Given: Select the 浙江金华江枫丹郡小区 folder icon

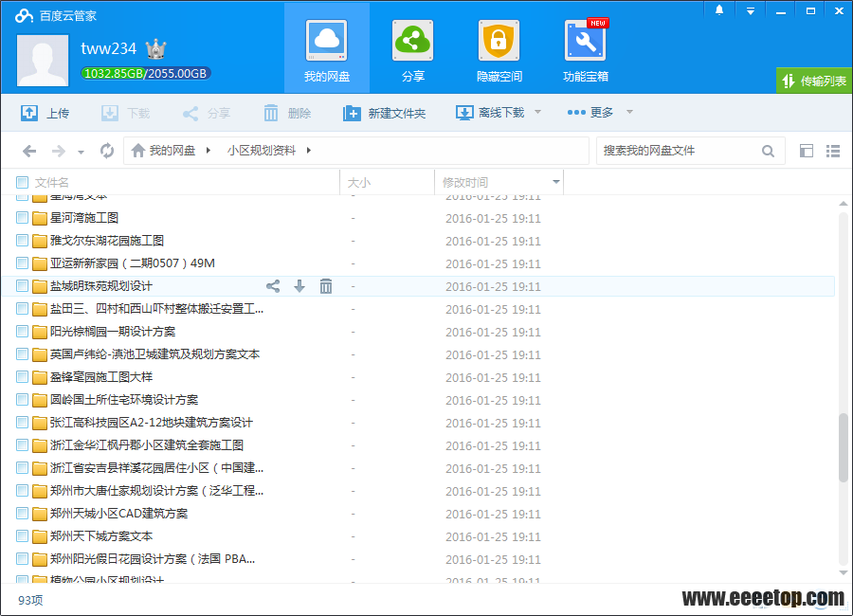Looking at the screenshot, I should [x=40, y=445].
